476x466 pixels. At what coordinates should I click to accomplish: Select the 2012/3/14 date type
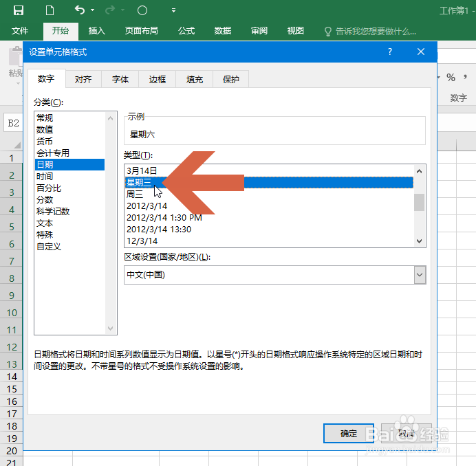click(x=269, y=206)
